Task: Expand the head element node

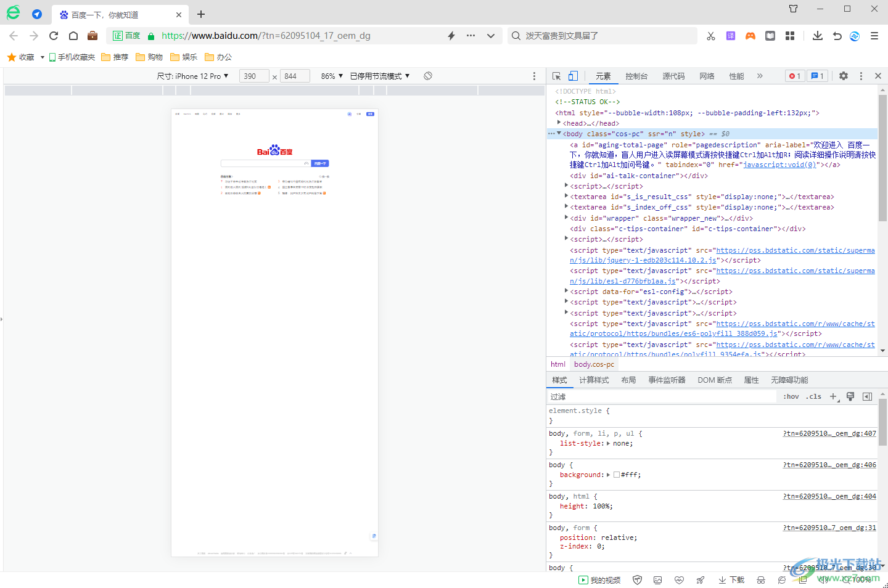Action: click(559, 123)
